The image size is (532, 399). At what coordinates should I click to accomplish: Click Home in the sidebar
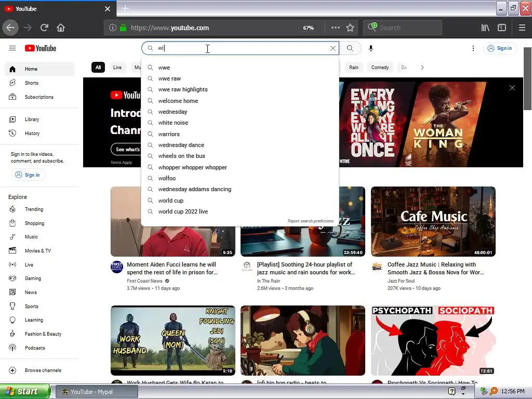pyautogui.click(x=39, y=69)
